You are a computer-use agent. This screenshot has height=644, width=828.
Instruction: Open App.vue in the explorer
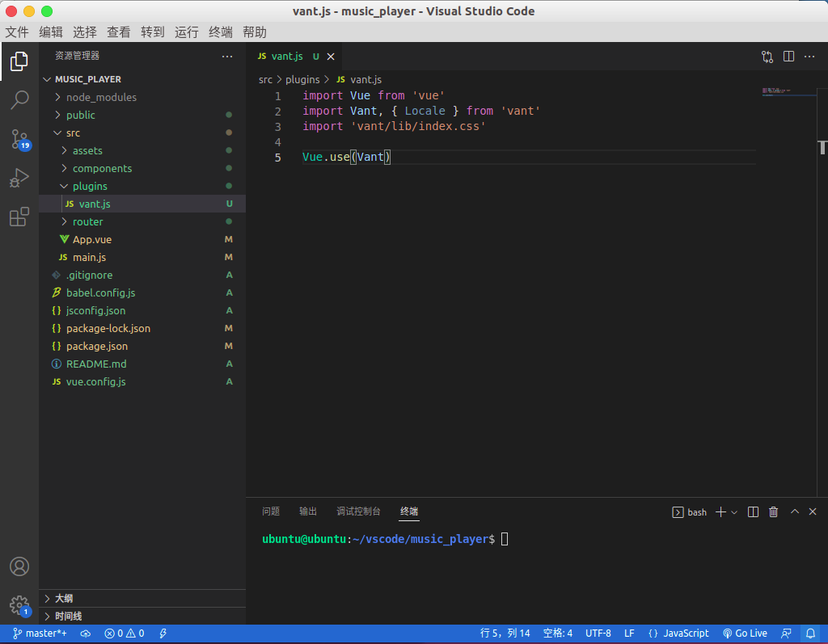tap(142, 240)
